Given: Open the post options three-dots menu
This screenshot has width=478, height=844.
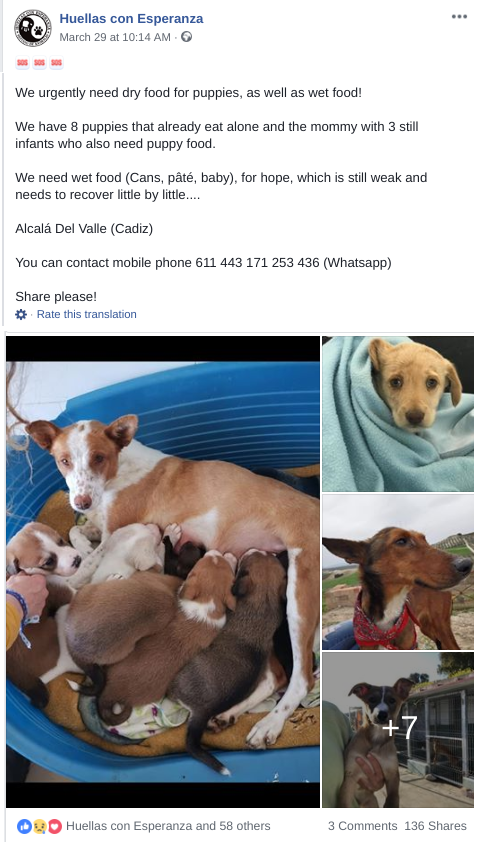Looking at the screenshot, I should (x=459, y=17).
